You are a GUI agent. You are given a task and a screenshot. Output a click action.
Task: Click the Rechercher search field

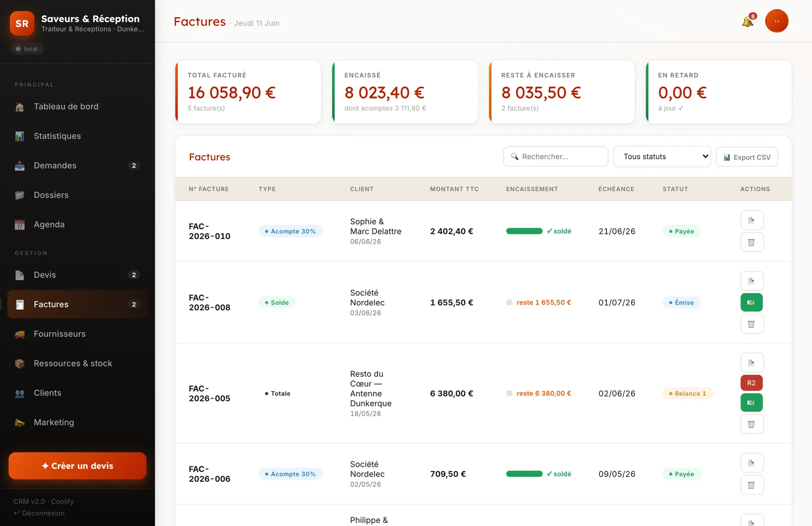point(556,156)
